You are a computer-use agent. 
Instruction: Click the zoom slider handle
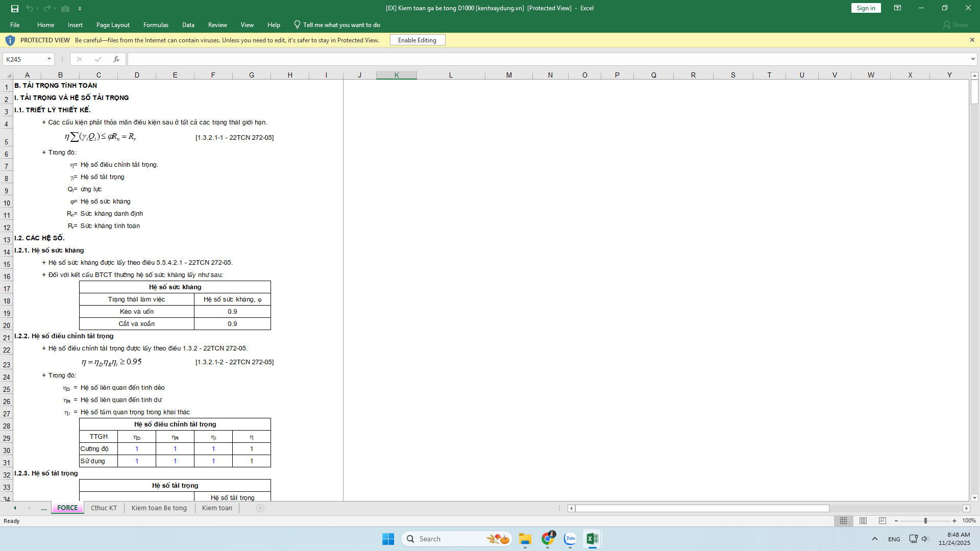925,521
